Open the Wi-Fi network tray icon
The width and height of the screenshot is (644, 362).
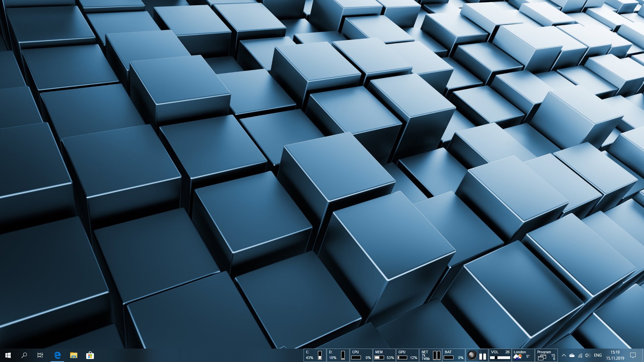tap(580, 355)
